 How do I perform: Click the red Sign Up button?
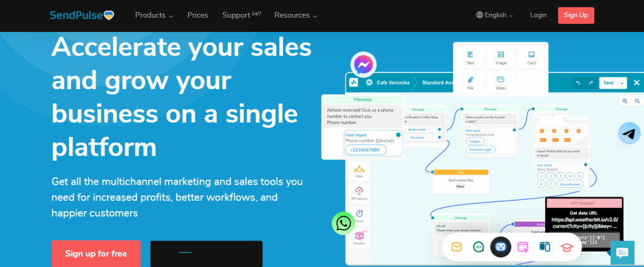[576, 15]
